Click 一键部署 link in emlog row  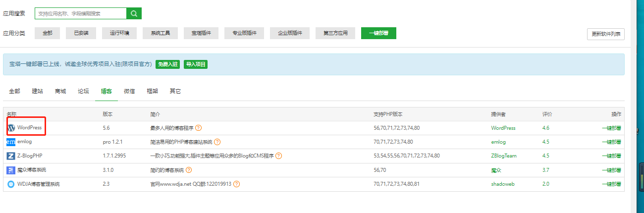(611, 142)
